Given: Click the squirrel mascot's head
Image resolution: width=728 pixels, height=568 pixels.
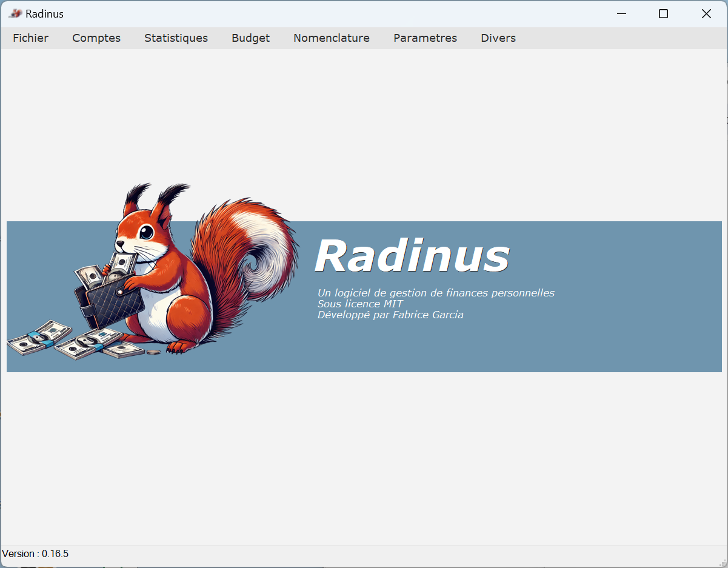Looking at the screenshot, I should (142, 233).
